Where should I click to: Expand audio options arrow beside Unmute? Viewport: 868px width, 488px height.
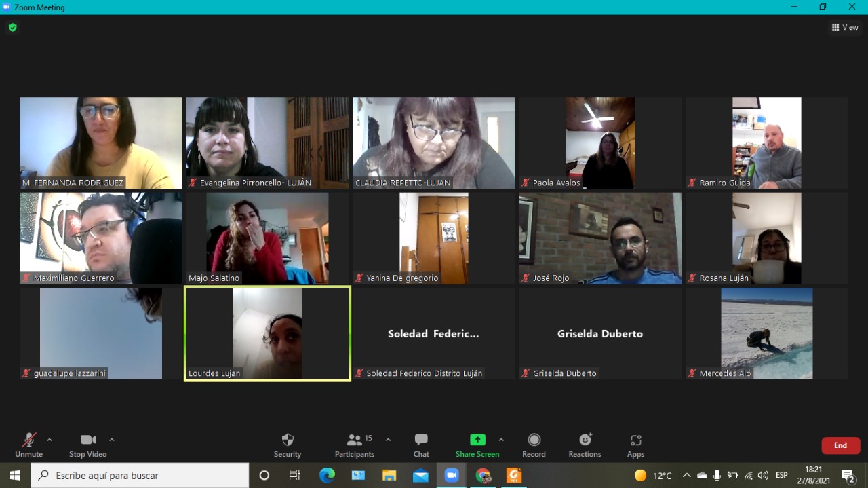50,440
